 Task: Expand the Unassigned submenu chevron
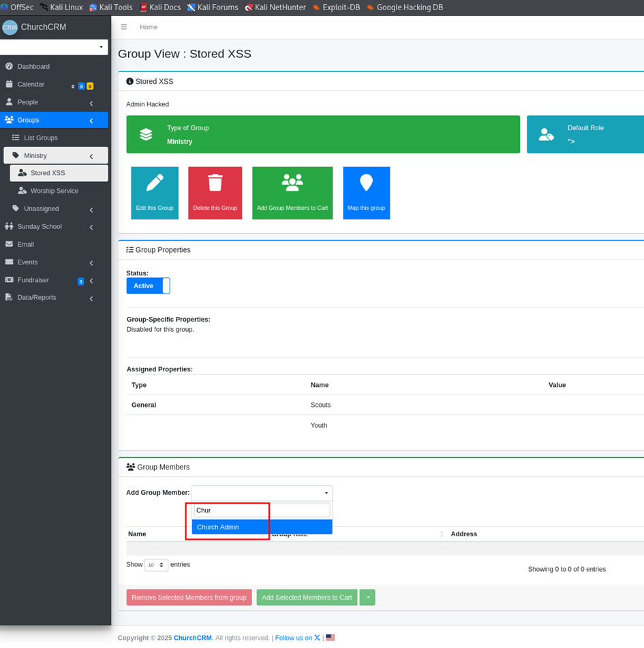[91, 209]
